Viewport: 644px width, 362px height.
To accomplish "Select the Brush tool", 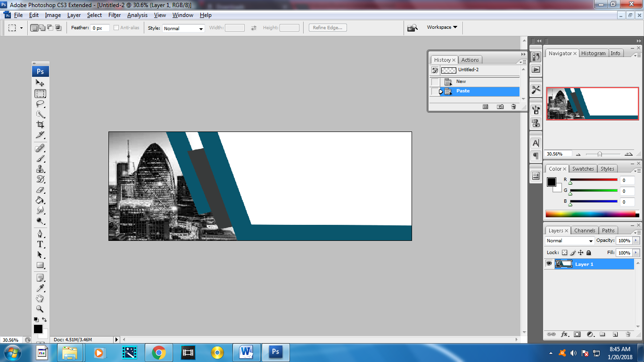I will (x=40, y=159).
